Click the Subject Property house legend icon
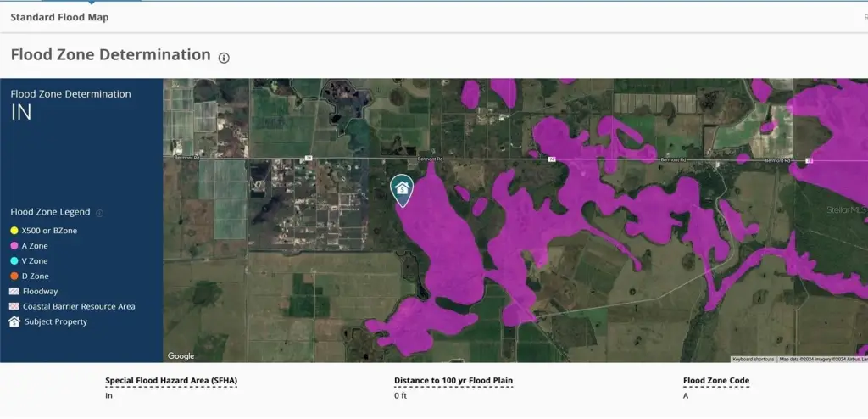 click(14, 321)
